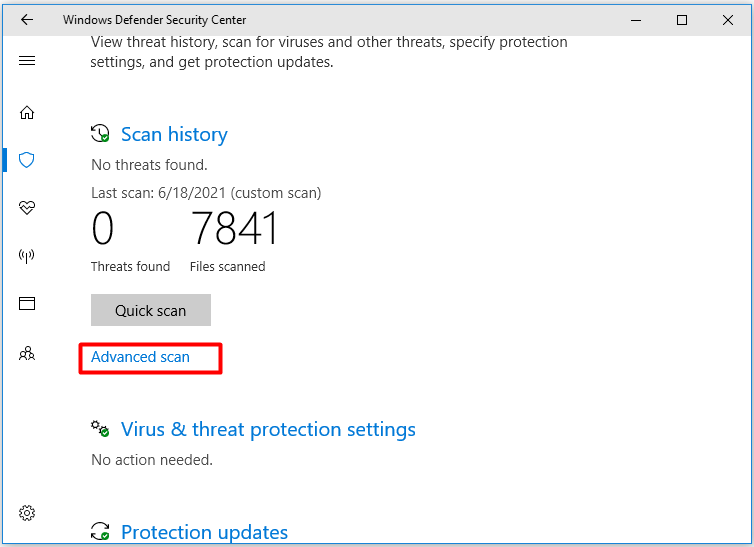Click the 0 threats found number
Viewport: 754px width, 547px height.
(102, 228)
